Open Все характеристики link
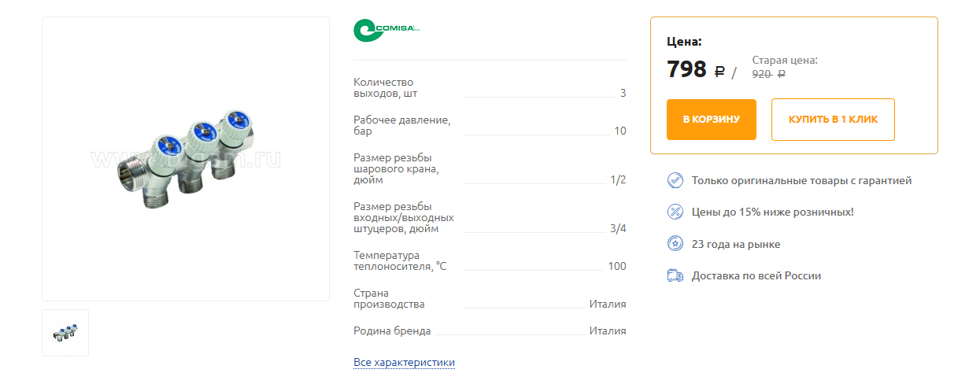Screen dimensions: 980x384 405,363
